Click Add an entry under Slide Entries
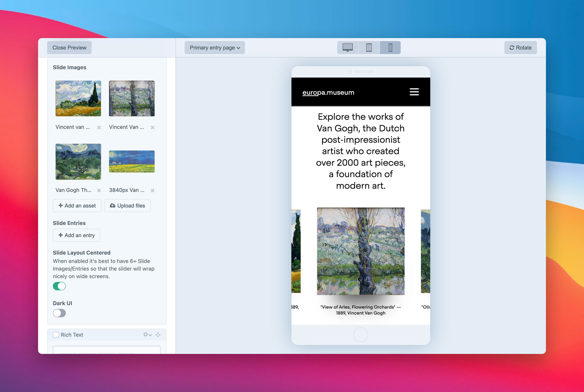Viewport: 584px width, 392px height. (x=76, y=235)
